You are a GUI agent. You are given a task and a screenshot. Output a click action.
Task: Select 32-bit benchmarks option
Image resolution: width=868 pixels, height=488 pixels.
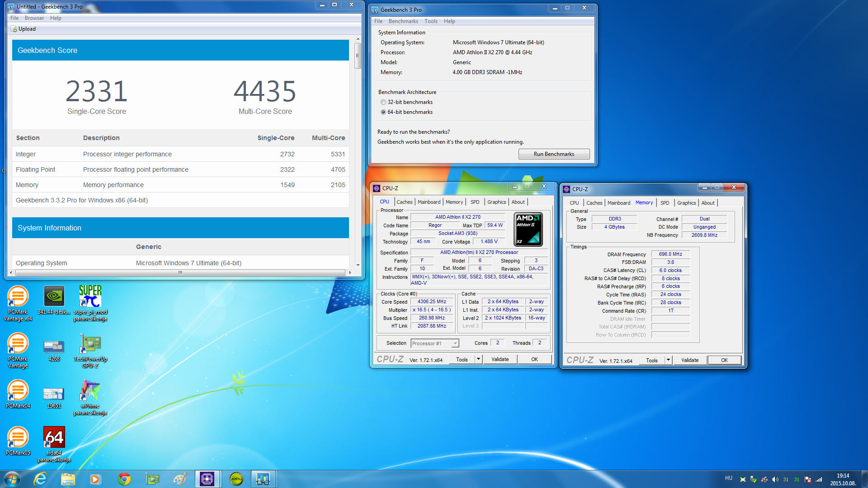coord(406,102)
